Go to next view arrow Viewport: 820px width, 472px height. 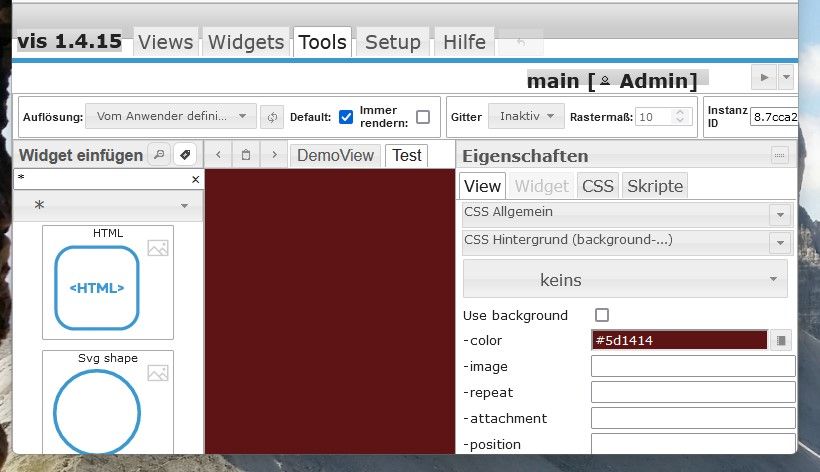coord(274,155)
